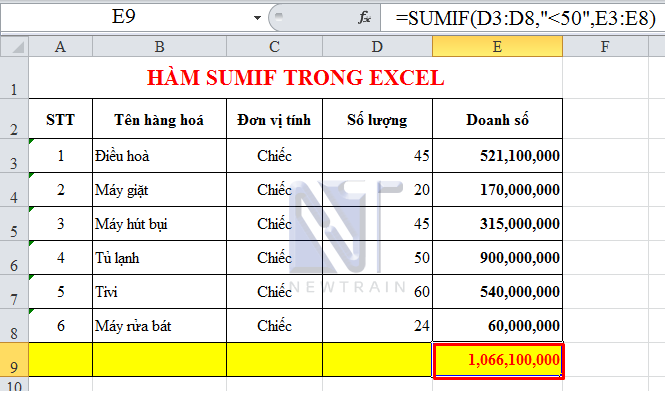This screenshot has height=397, width=667.
Task: Select row 5 header
Action: [x=14, y=224]
